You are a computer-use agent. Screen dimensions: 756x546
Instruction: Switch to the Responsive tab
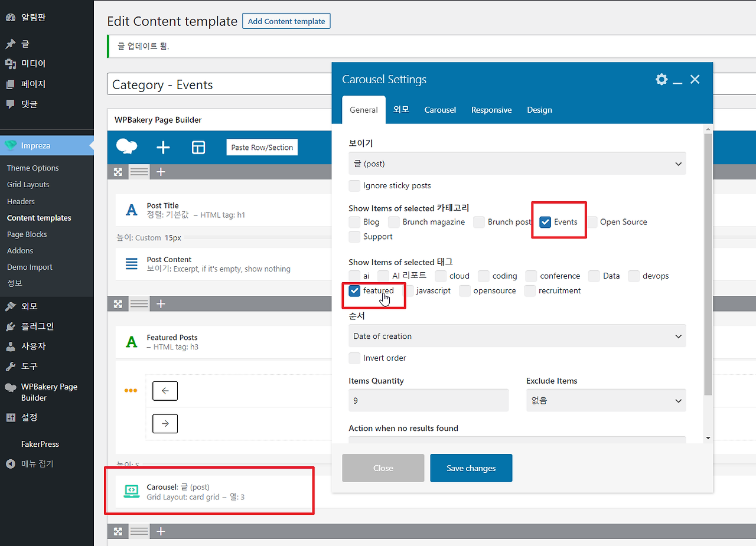491,110
